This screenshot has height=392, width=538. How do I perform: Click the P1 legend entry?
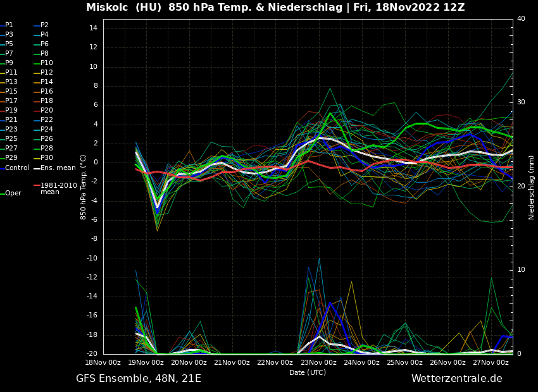9,25
